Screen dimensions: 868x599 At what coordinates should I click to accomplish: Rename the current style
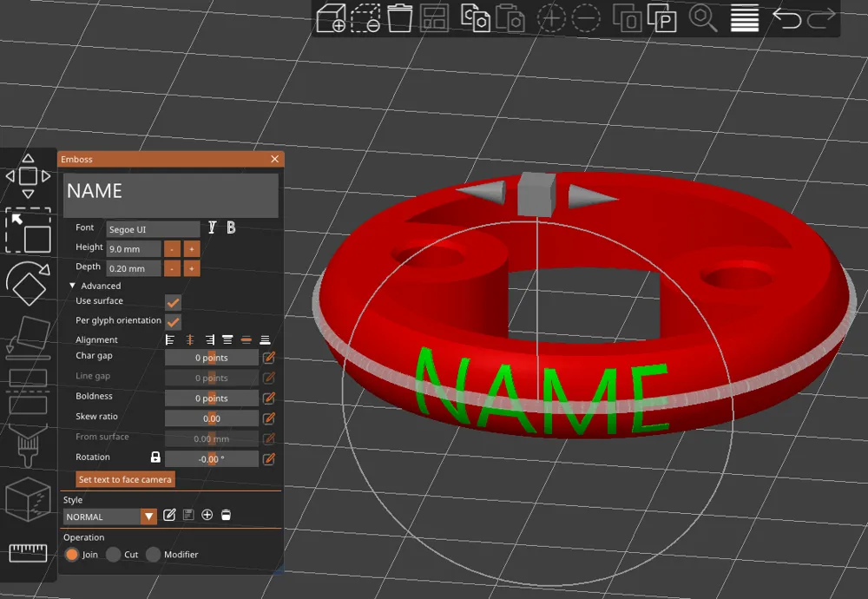coord(169,516)
